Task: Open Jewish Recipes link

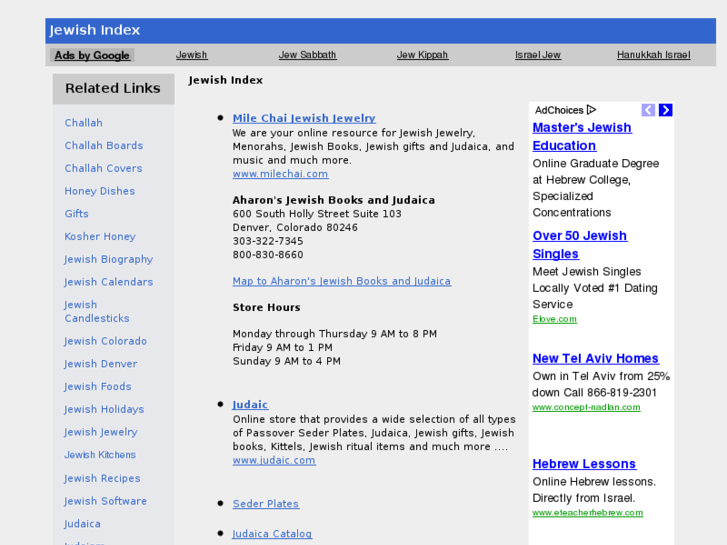Action: click(102, 478)
